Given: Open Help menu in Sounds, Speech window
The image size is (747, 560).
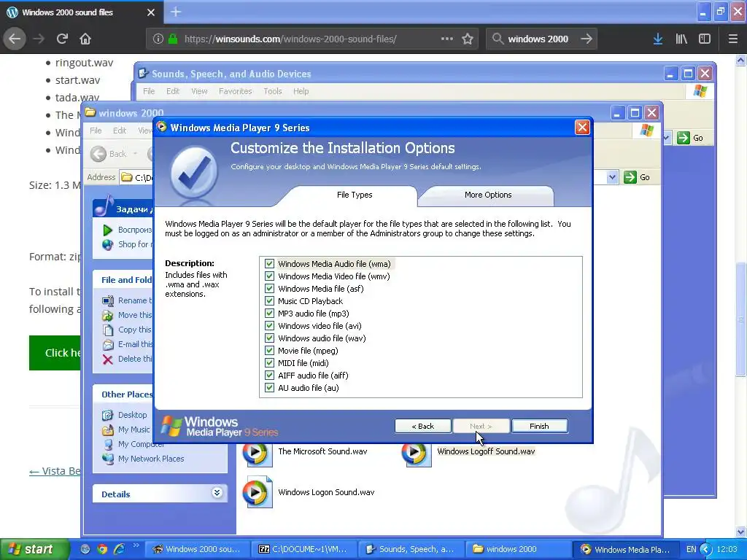Looking at the screenshot, I should click(x=301, y=91).
